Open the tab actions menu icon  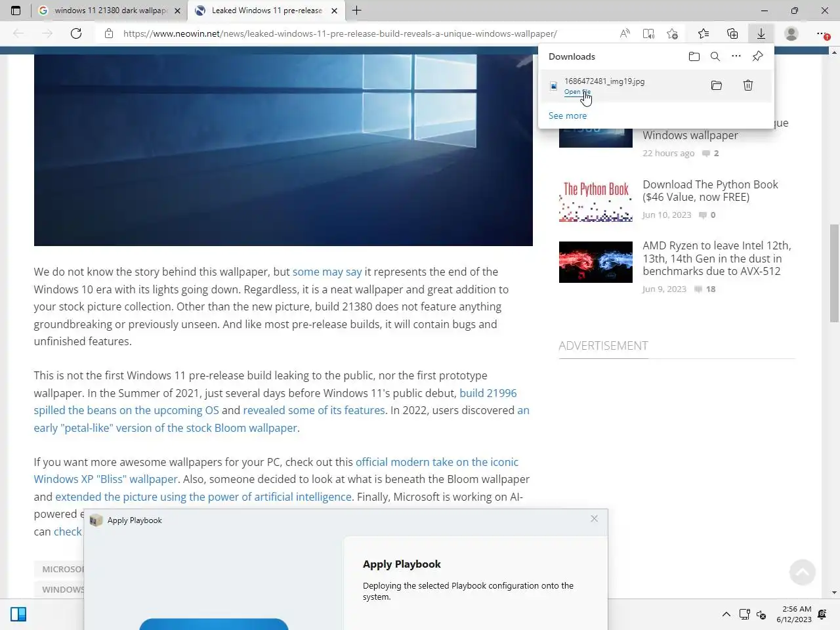point(16,10)
